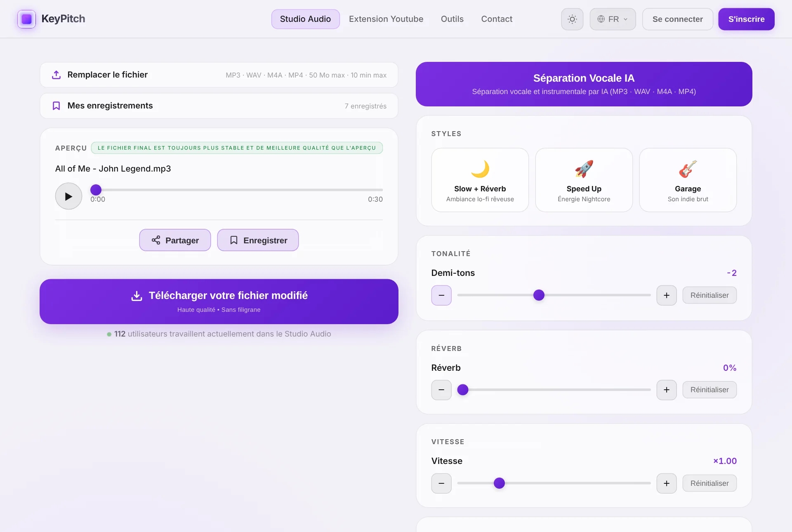Open the FR language dropdown
Screen dimensions: 792x532
click(613, 19)
